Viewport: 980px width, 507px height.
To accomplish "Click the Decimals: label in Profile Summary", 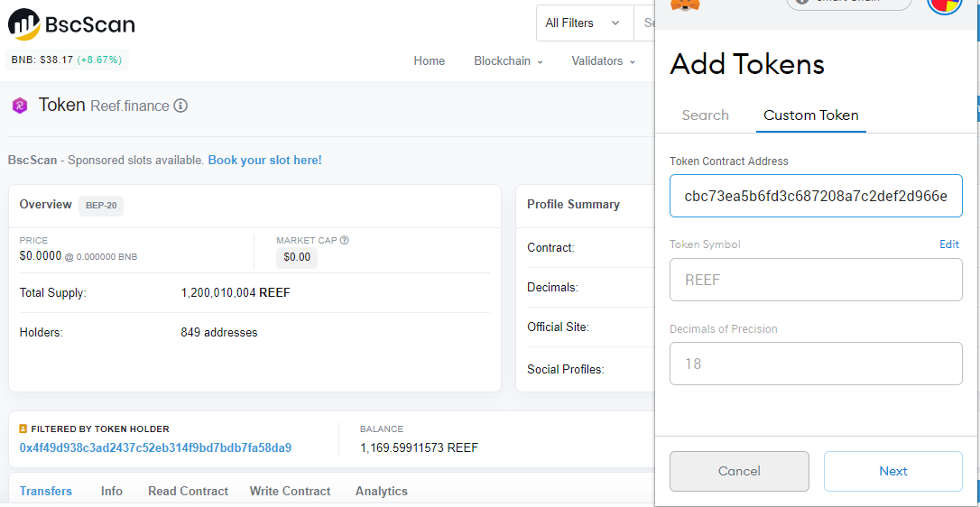I will click(552, 288).
